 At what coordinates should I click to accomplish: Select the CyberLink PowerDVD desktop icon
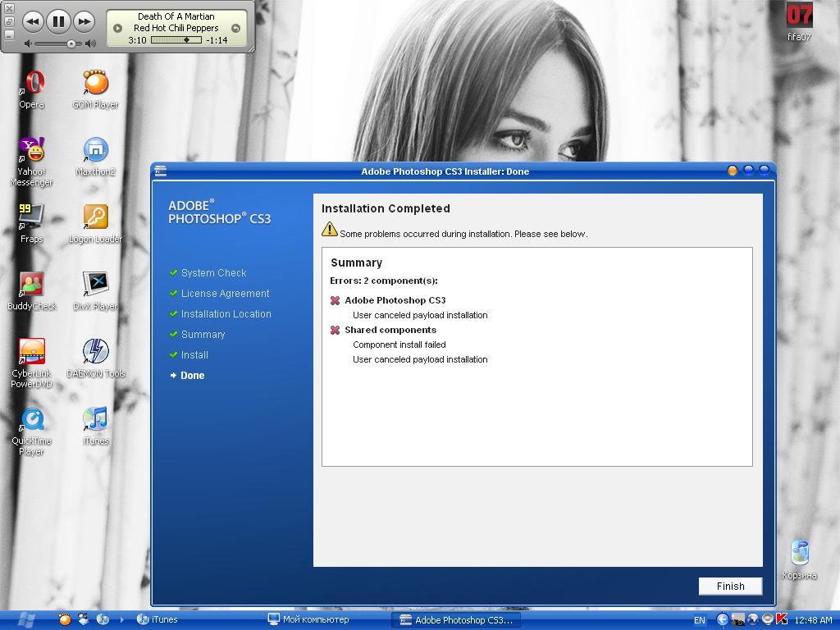pos(32,352)
